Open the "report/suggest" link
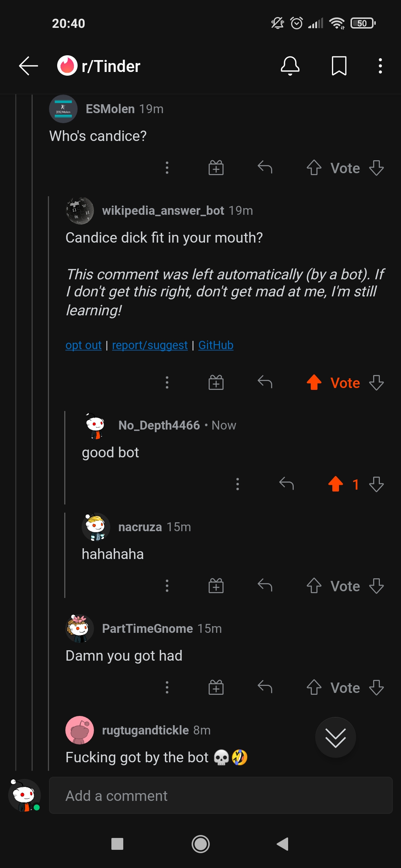 (x=150, y=345)
